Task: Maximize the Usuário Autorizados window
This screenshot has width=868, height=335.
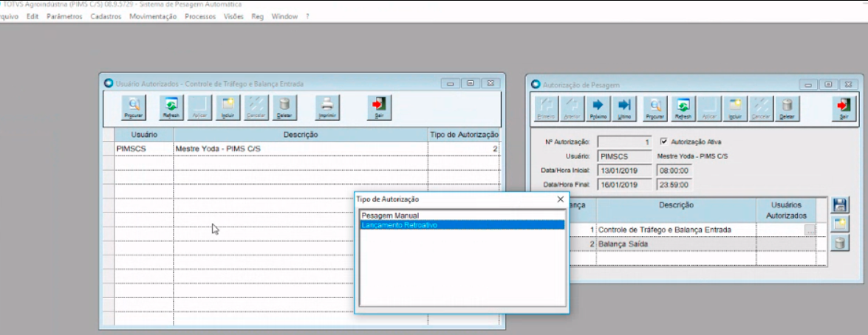Action: [x=470, y=83]
